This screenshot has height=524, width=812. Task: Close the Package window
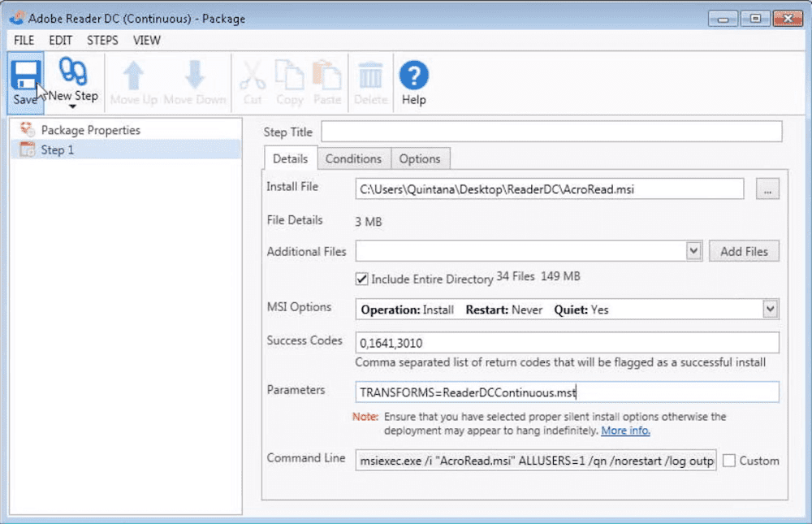tap(788, 19)
